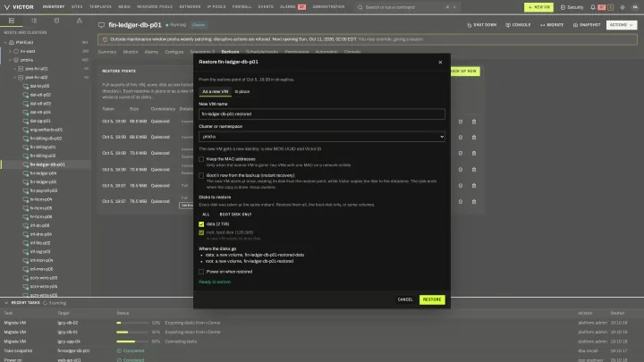The height and width of the screenshot is (362, 644).
Task: Open the Templates menu
Action: (100, 7)
